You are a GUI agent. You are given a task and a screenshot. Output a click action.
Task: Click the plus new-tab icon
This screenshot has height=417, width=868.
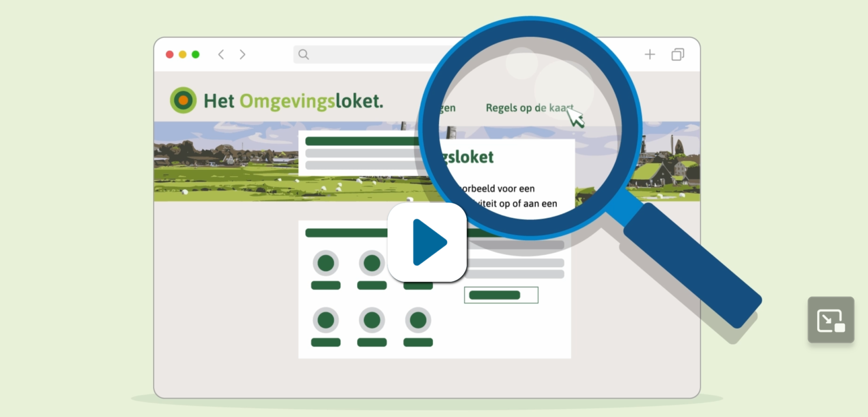650,55
